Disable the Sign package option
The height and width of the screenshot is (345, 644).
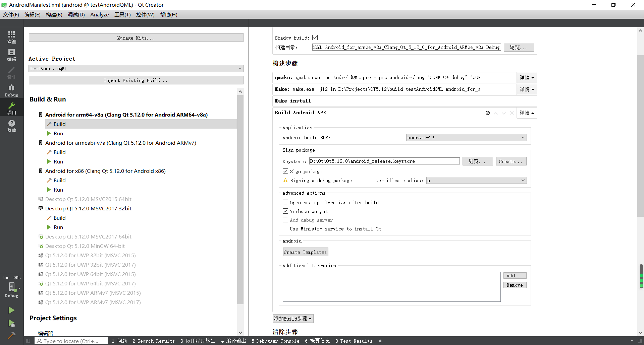tap(285, 171)
